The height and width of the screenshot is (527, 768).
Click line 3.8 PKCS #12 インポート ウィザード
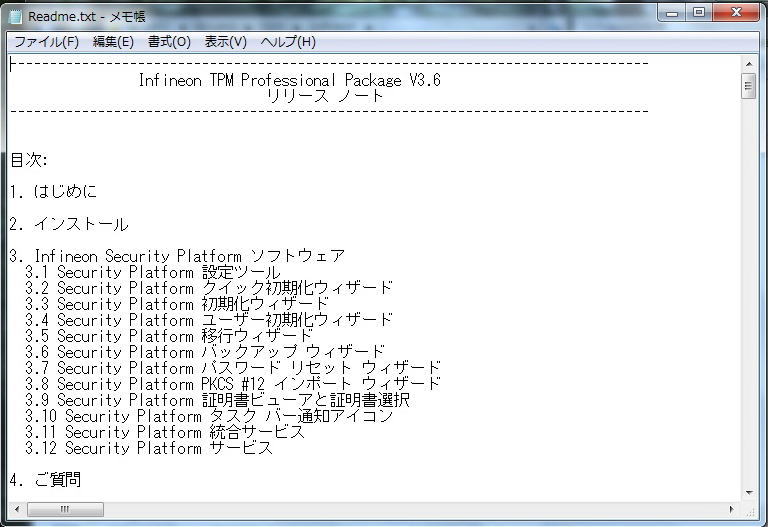click(x=233, y=384)
